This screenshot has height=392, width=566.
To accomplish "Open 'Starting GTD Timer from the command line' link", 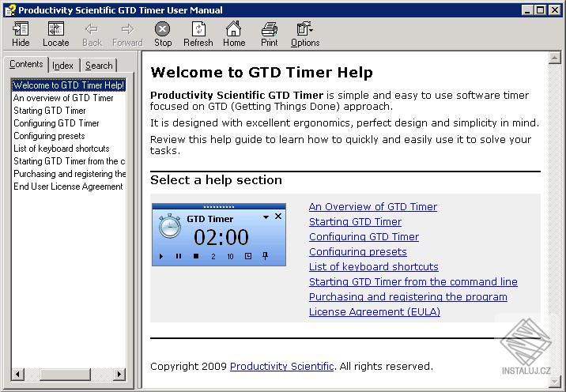I will click(413, 281).
